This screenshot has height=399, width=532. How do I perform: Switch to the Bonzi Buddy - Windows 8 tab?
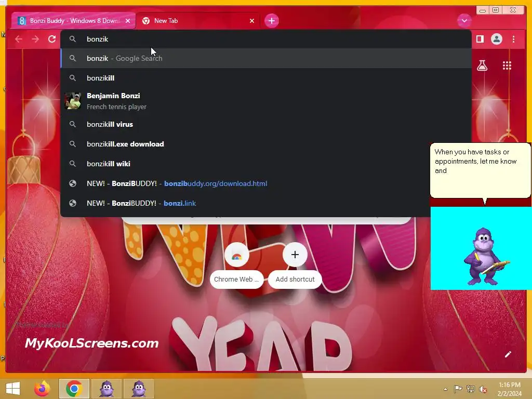coord(74,21)
